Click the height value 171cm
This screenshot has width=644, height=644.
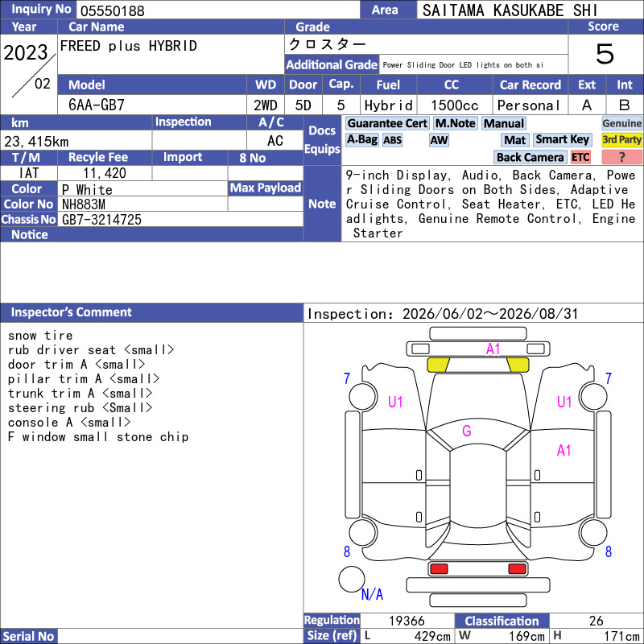(621, 636)
